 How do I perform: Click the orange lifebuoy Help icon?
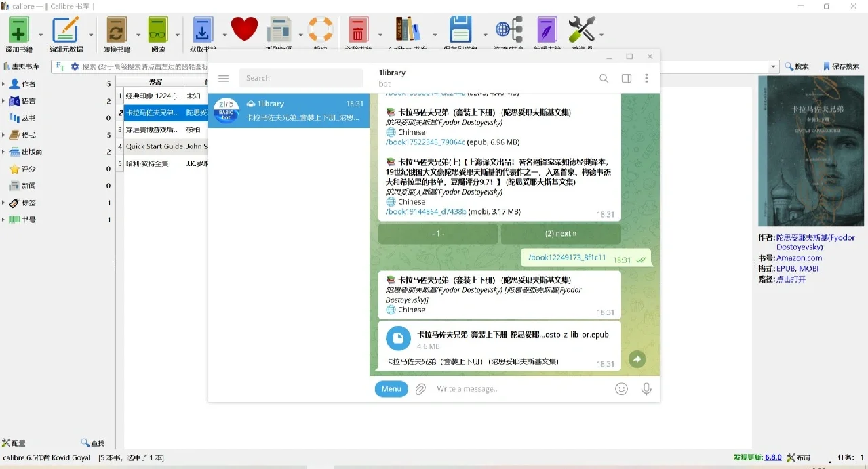click(x=321, y=29)
